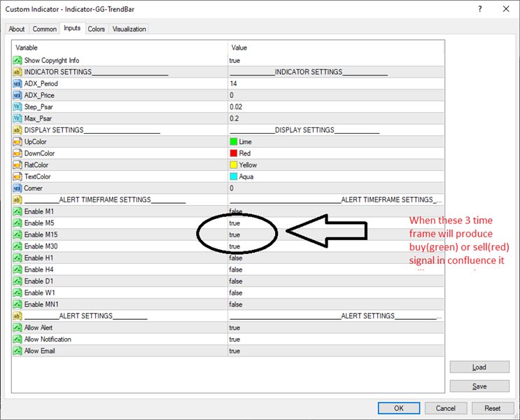Click the integer icon beside ADX_Period
Image resolution: width=520 pixels, height=420 pixels.
pyautogui.click(x=17, y=83)
